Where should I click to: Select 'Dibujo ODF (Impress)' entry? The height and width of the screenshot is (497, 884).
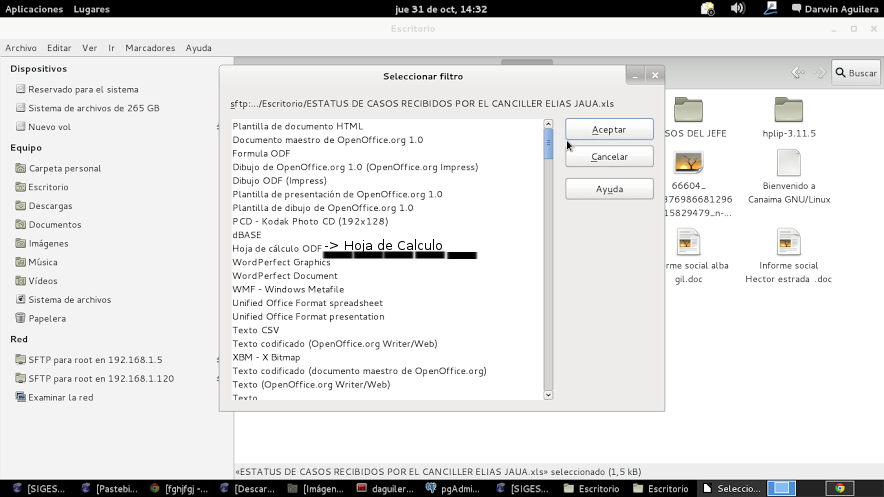pos(280,180)
